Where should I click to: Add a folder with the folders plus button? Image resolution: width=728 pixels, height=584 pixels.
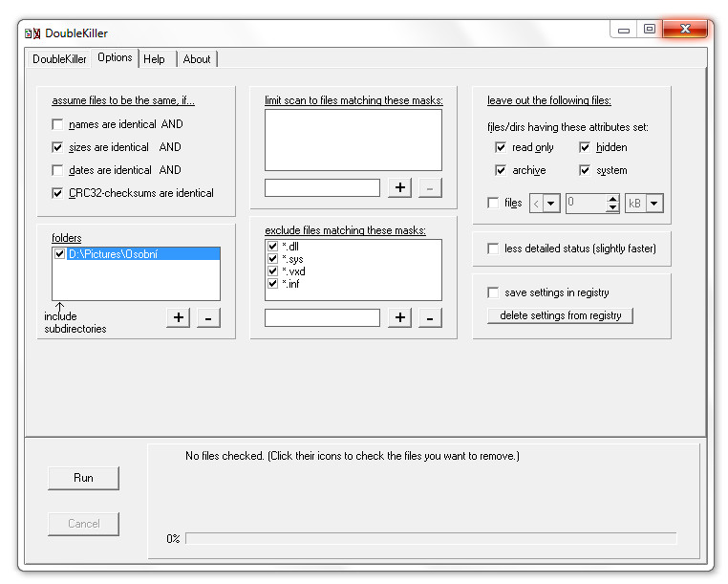click(x=179, y=317)
